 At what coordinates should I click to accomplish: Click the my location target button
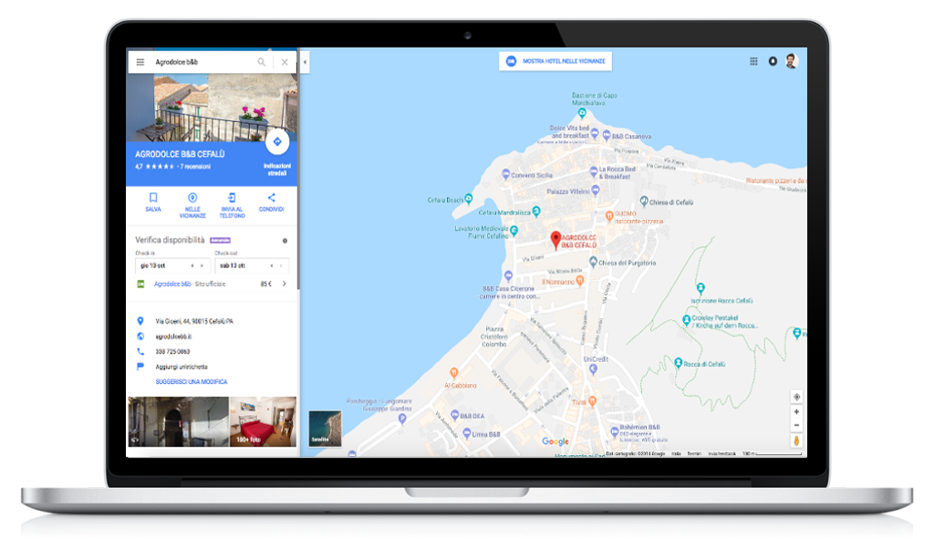click(x=796, y=397)
